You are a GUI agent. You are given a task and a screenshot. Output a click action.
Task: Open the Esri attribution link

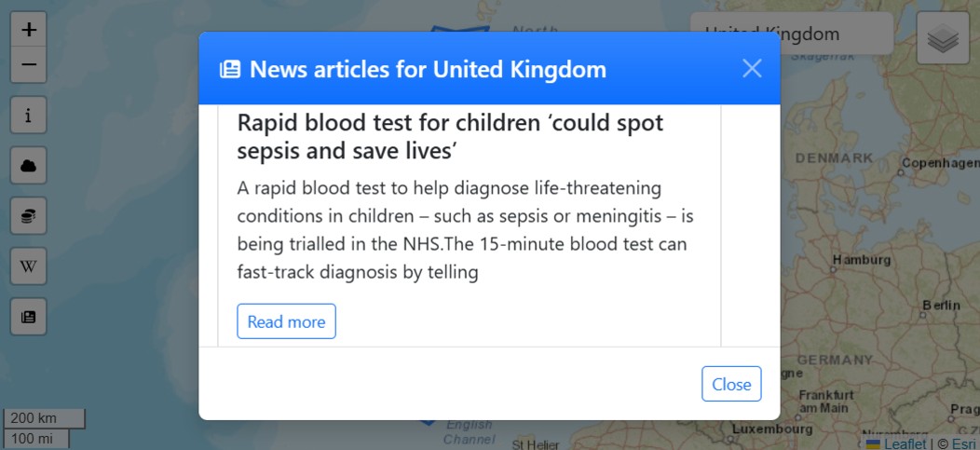pyautogui.click(x=963, y=443)
